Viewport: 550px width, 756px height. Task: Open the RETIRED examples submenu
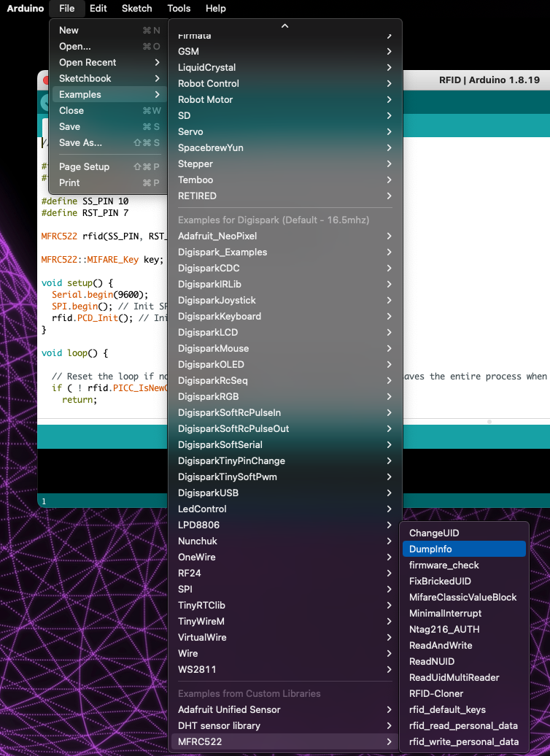(284, 196)
